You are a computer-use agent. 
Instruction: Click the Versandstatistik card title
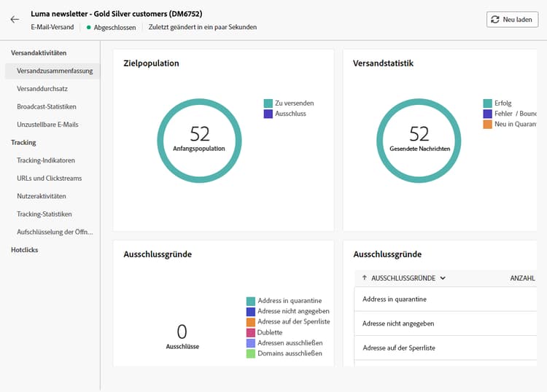pyautogui.click(x=383, y=63)
